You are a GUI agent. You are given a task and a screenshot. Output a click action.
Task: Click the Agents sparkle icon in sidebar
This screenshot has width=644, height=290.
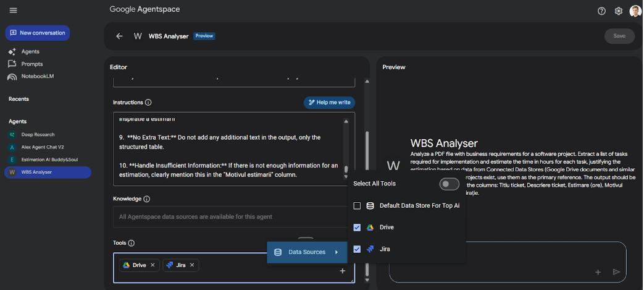pos(12,52)
